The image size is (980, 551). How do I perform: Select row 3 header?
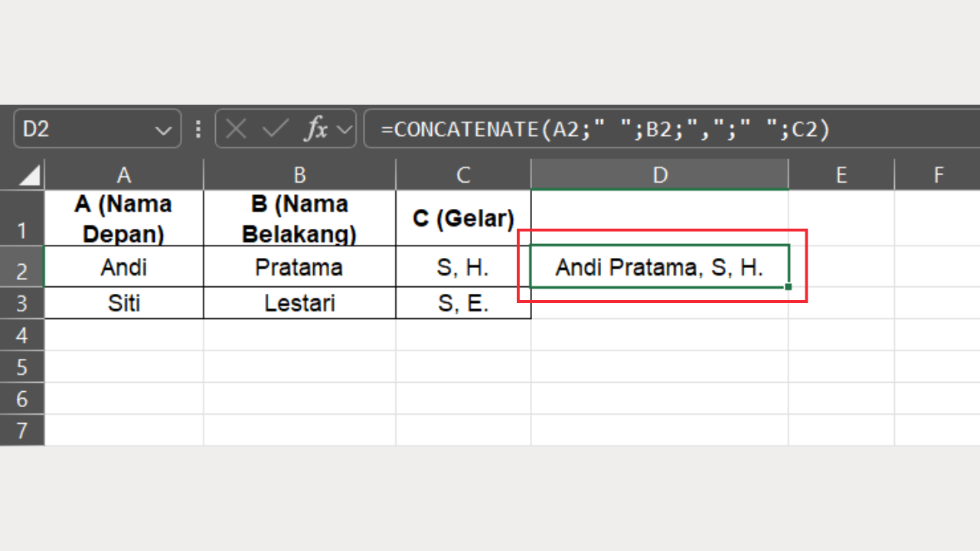click(21, 303)
